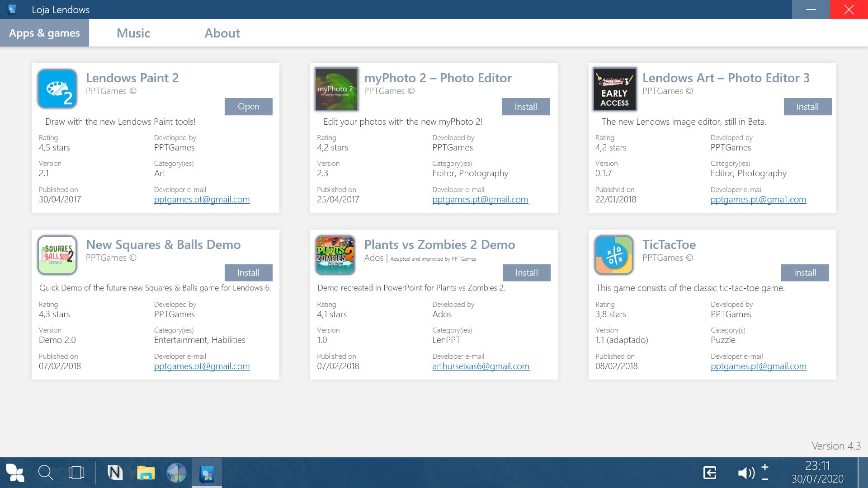Install myPhoto 2 – Photo Editor

(x=526, y=107)
